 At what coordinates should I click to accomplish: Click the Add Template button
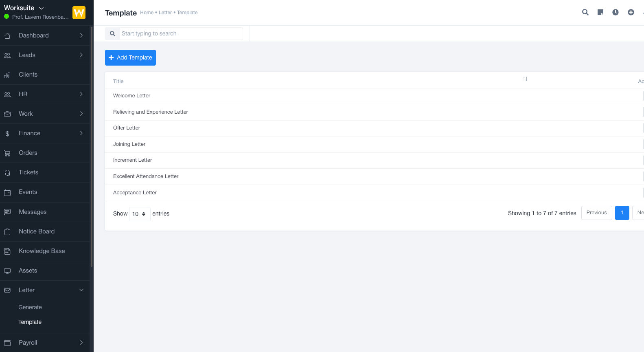pos(130,57)
